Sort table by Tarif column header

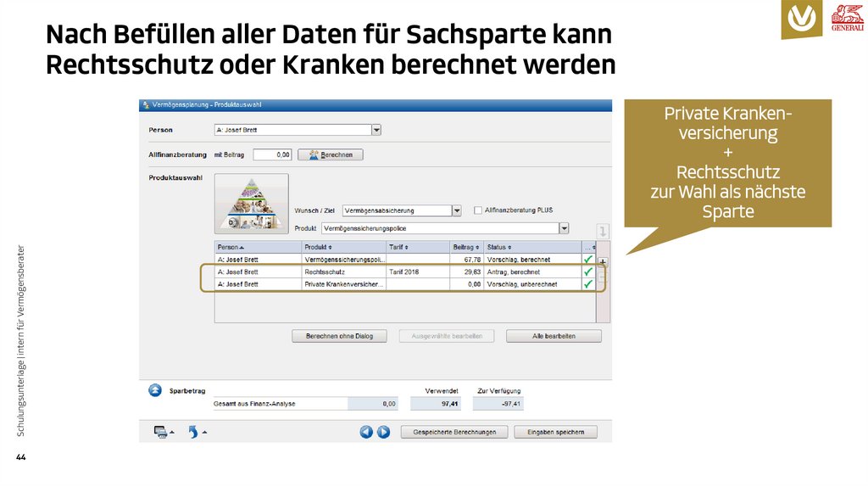coord(418,247)
